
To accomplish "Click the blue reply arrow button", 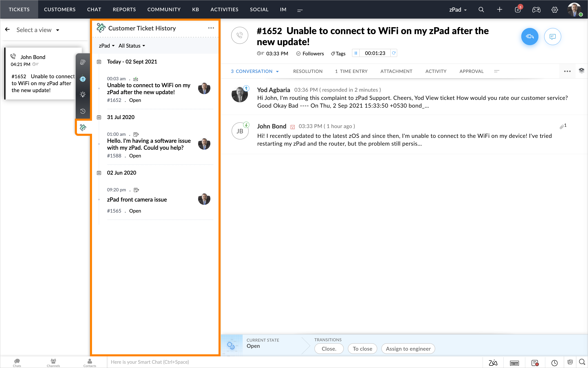I will pos(529,37).
